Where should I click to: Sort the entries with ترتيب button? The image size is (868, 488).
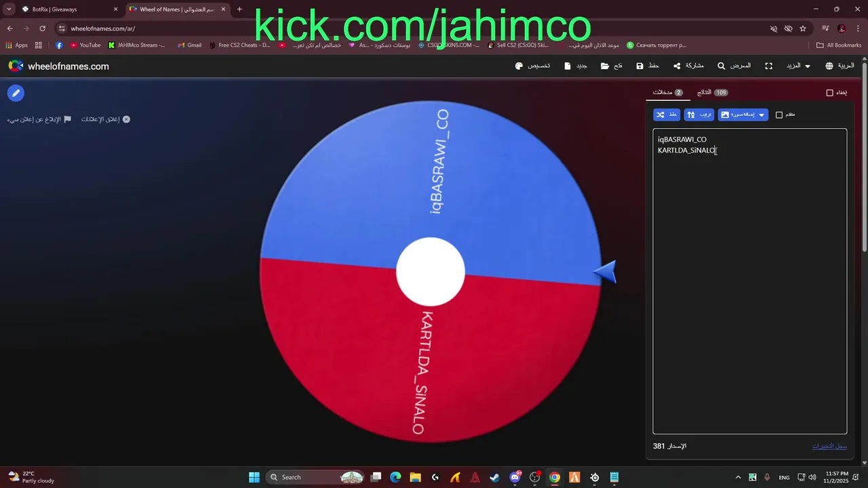(x=699, y=115)
